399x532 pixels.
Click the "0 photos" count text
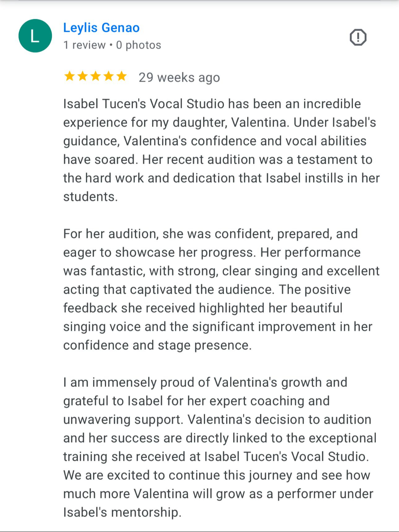[139, 45]
